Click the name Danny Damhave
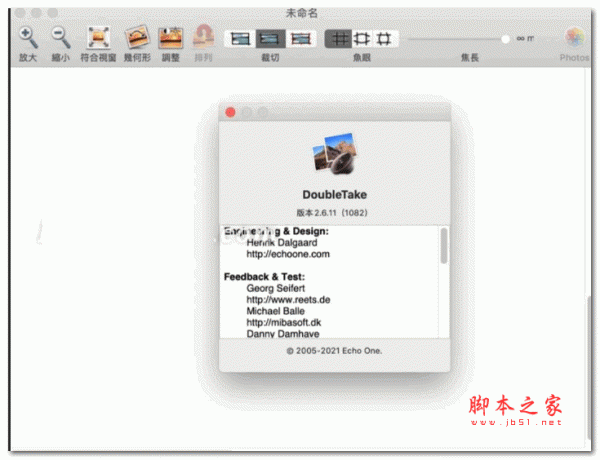The width and height of the screenshot is (600, 460). (283, 334)
